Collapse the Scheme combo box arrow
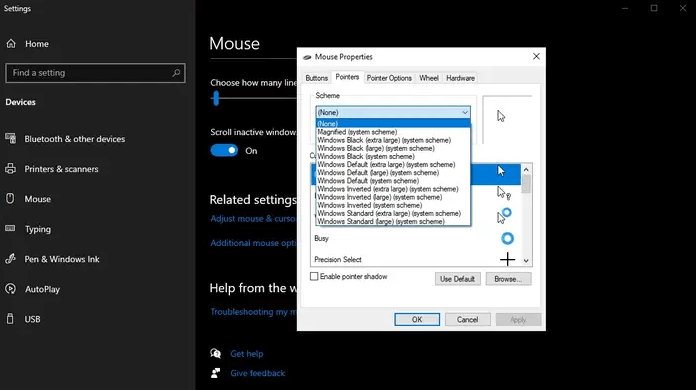696x390 pixels. pos(465,113)
